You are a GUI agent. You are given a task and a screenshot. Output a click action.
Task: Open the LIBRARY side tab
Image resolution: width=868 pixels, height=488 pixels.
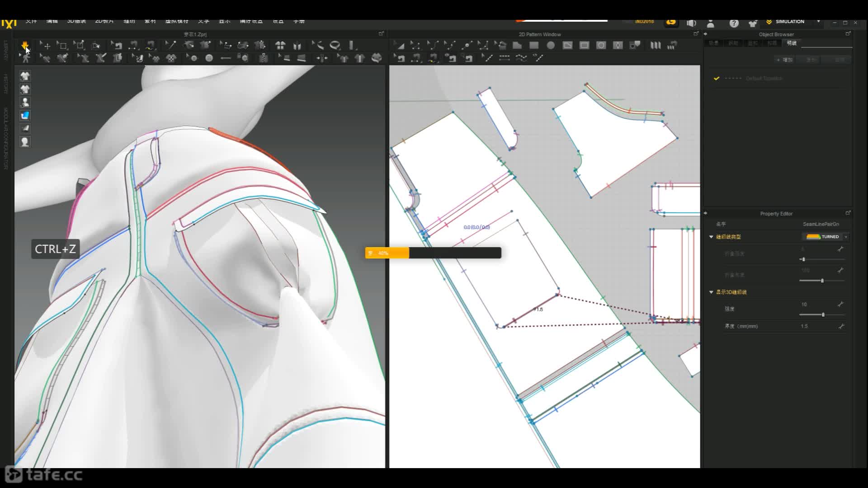point(6,50)
